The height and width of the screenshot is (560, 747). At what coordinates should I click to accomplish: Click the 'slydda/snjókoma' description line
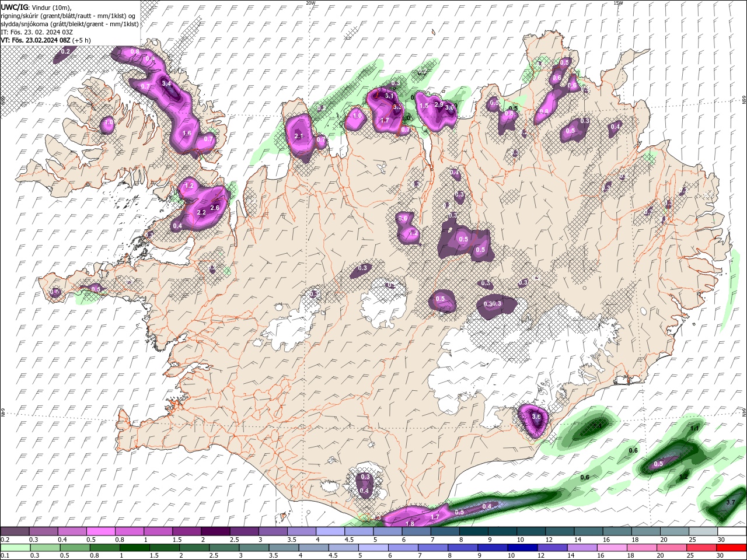pos(70,24)
